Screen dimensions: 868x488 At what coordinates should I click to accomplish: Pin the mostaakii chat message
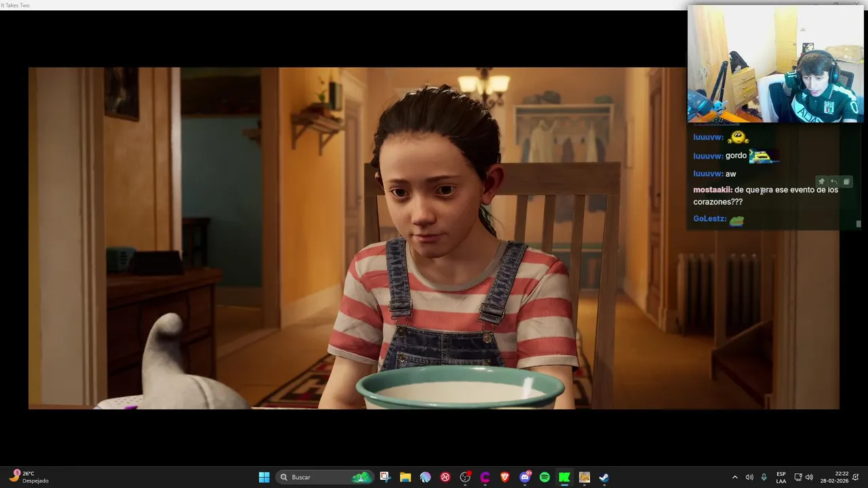[821, 182]
